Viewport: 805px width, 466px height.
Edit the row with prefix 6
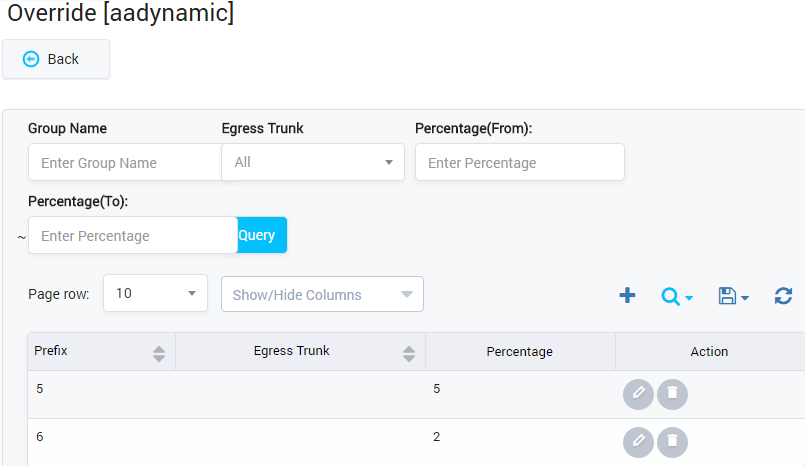[x=638, y=442]
